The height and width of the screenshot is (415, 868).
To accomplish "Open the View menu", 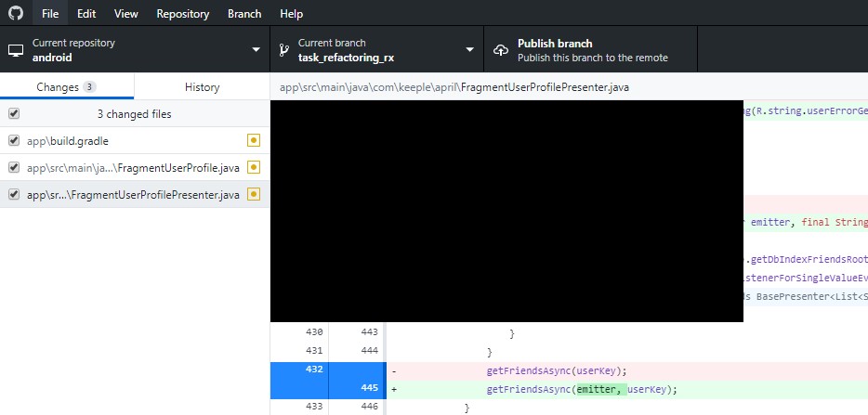I will pyautogui.click(x=126, y=14).
